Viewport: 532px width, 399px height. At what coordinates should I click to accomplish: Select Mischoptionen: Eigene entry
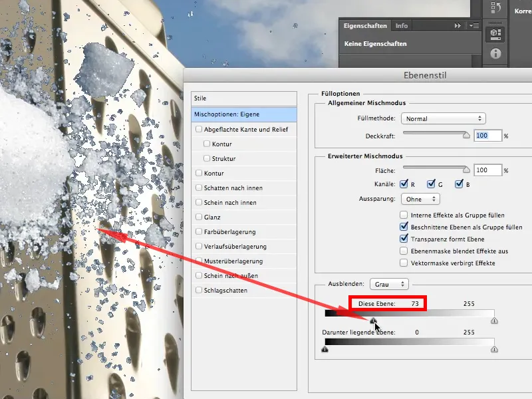[243, 114]
